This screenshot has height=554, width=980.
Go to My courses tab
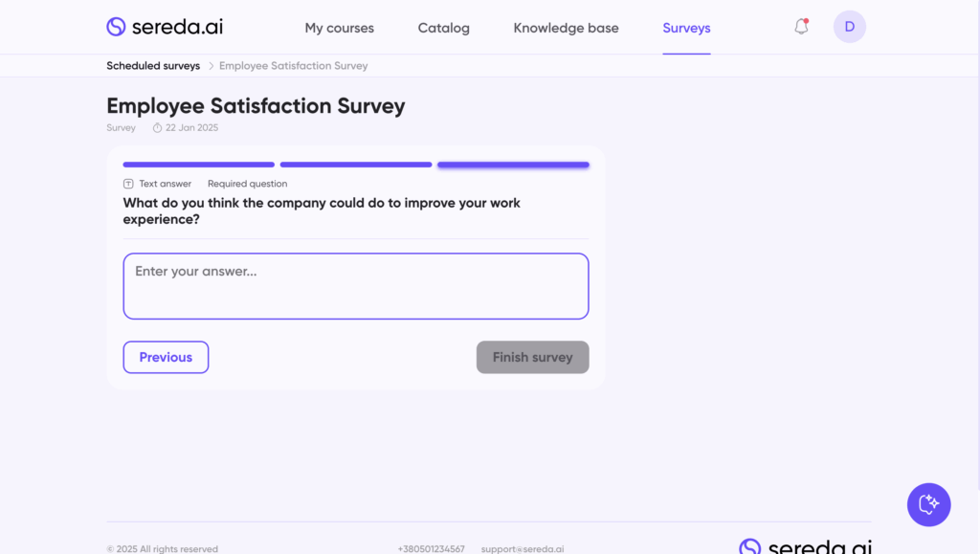340,28
